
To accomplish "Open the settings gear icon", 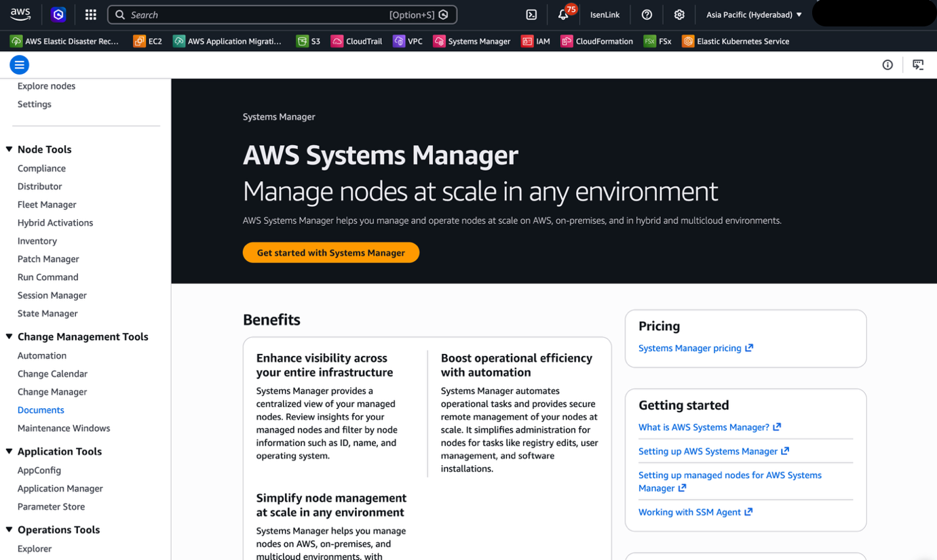I will (x=679, y=14).
